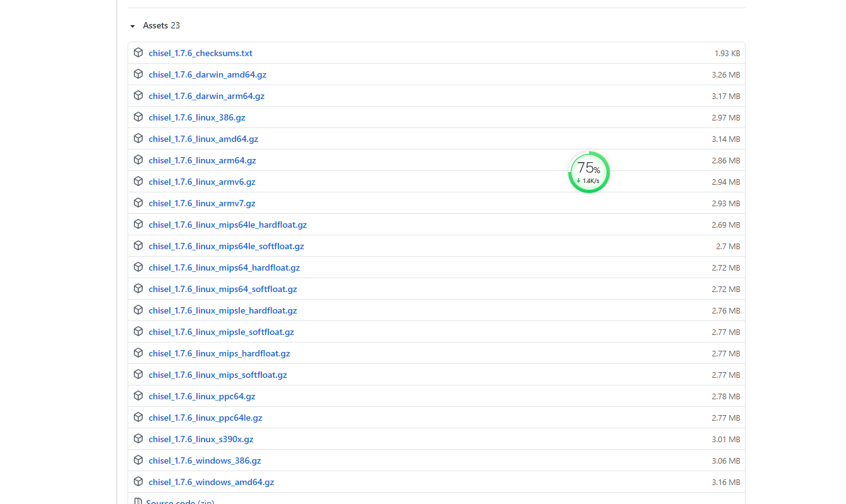
Task: Click package icon beside checksums.txt
Action: click(x=138, y=53)
